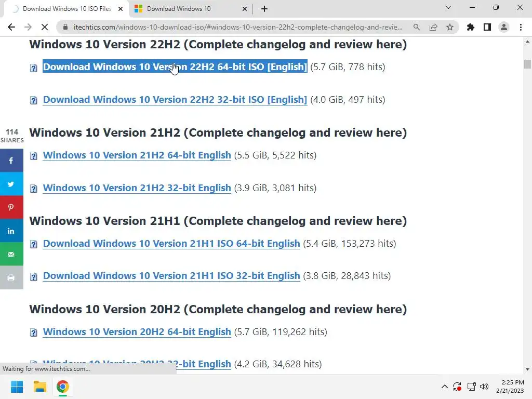The width and height of the screenshot is (532, 399).
Task: Open Windows 10 Version 20H2 64-bit English link
Action: click(x=137, y=331)
